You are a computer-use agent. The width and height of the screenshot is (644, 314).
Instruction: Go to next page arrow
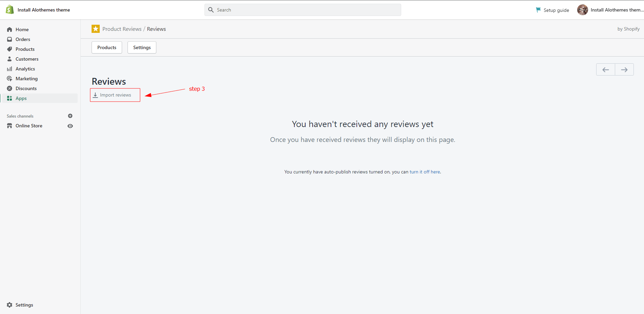coord(624,70)
